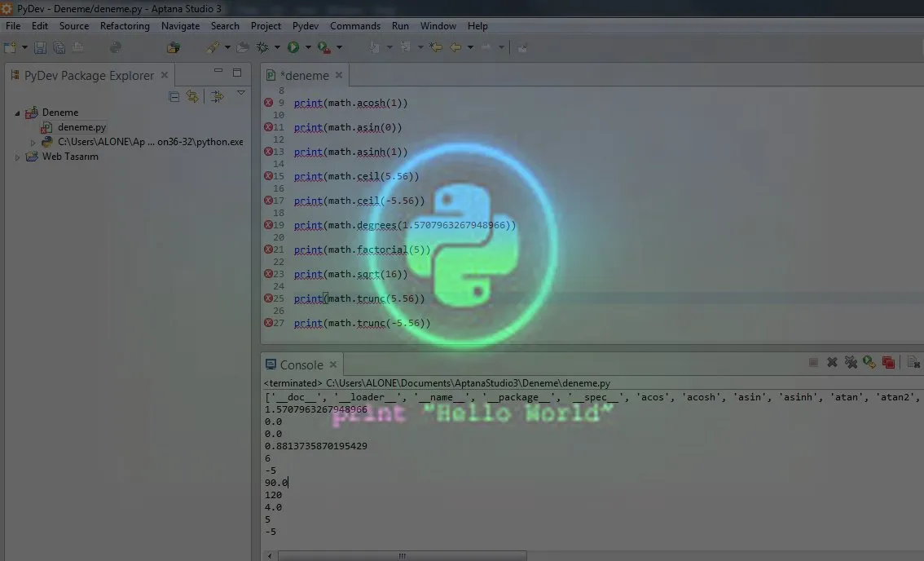Close the *deneme editor tab

coord(339,75)
